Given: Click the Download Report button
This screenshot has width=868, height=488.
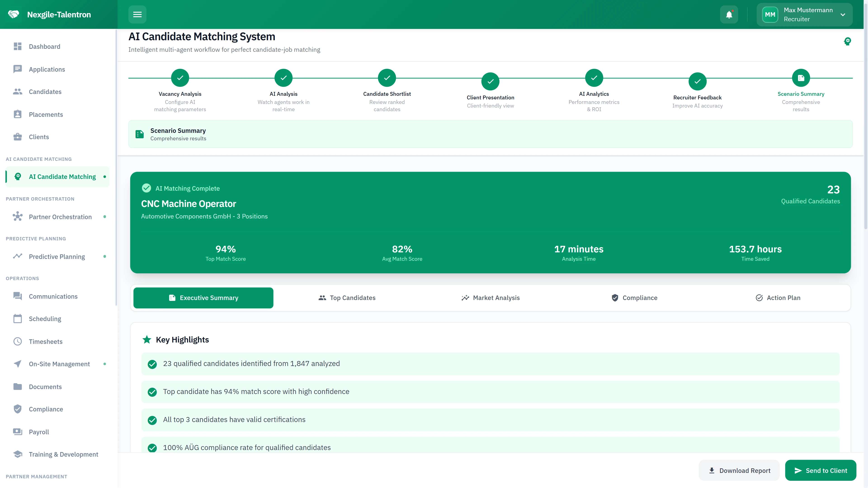Looking at the screenshot, I should 739,470.
